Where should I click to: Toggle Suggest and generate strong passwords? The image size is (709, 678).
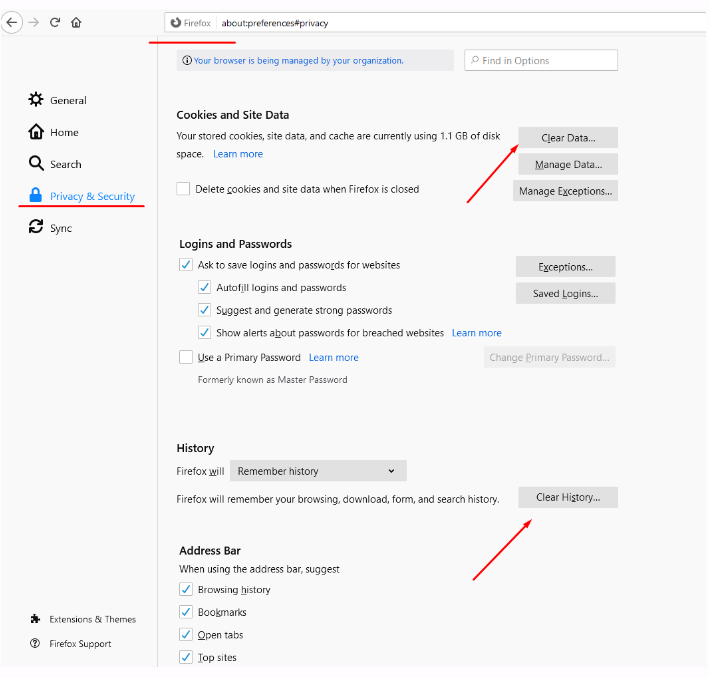[x=204, y=310]
